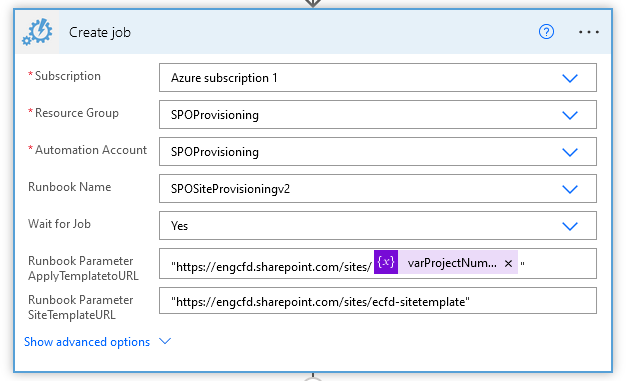Screen dimensions: 626x381
Task: Click the Runbook Parameter SiteTemplateURL label
Action: tap(81, 308)
